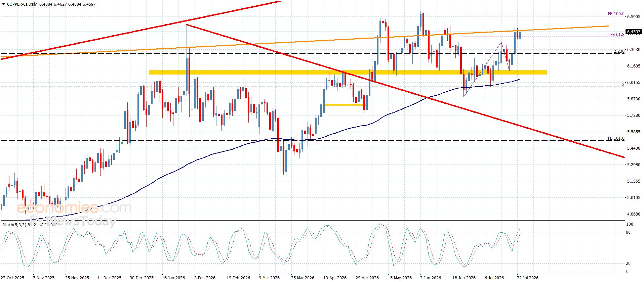
Task: Click the 6 Jul 2026 date label
Action: click(494, 278)
